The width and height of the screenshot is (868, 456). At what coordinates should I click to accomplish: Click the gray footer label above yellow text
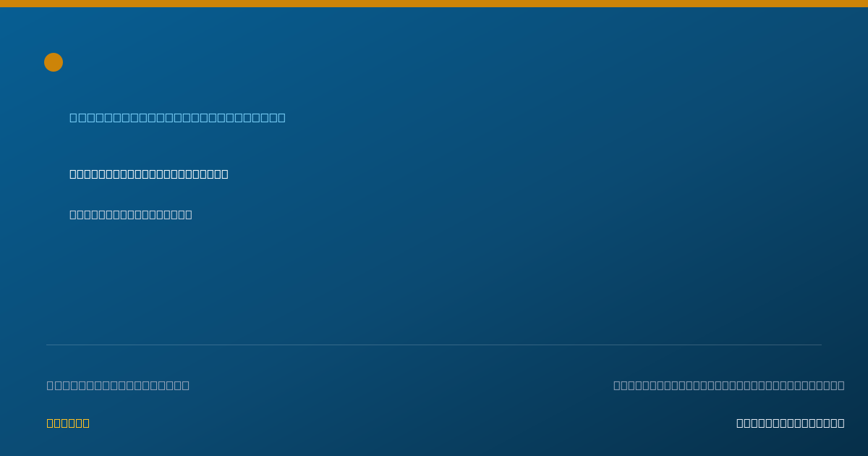[118, 385]
